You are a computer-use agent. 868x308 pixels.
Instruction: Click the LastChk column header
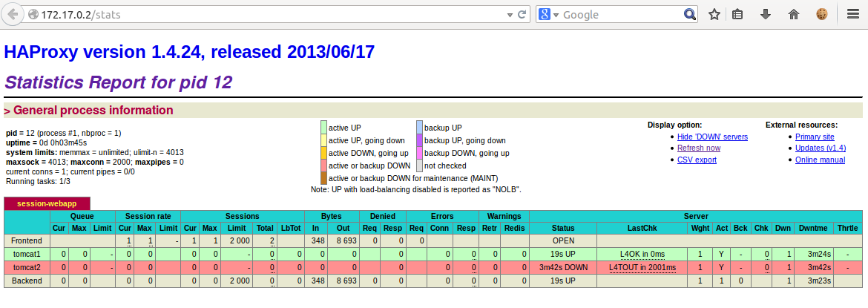642,228
